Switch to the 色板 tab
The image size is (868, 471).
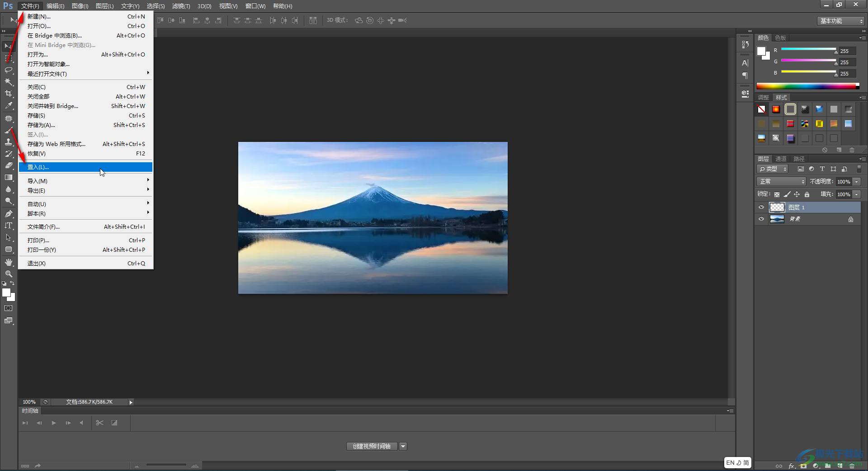coord(780,38)
